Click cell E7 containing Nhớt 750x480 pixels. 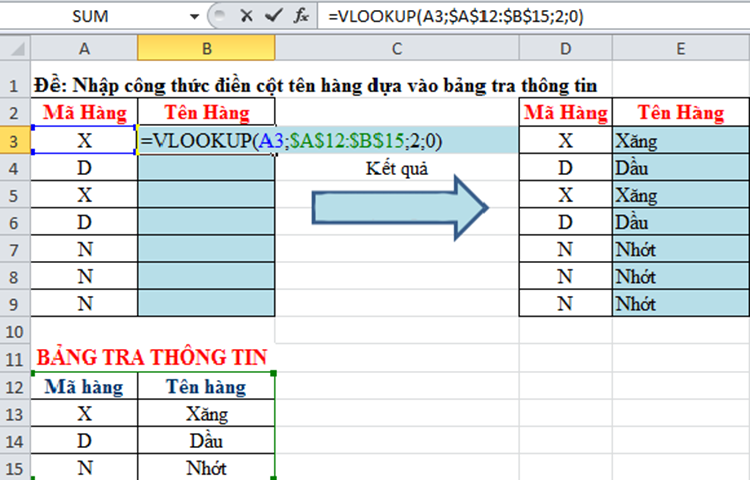click(681, 250)
